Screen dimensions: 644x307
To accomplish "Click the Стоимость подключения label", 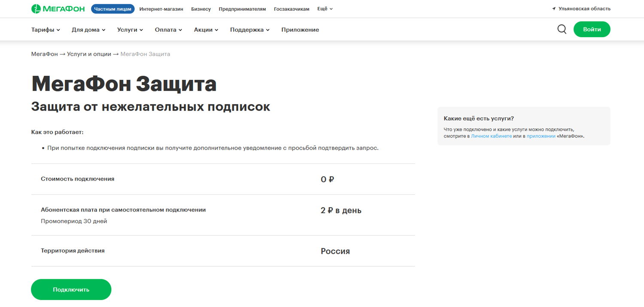I will click(x=77, y=179).
